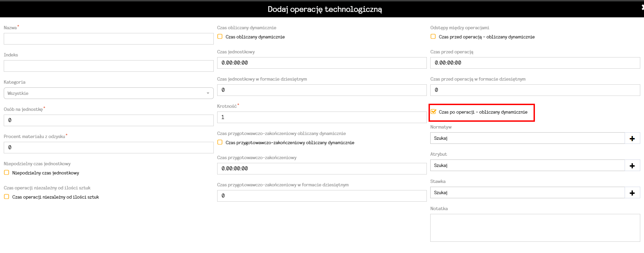
Task: Check Czas operacji niezależny od ilości sztuk
Action: pos(6,197)
